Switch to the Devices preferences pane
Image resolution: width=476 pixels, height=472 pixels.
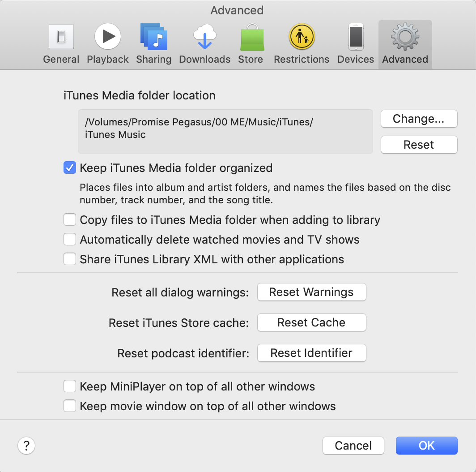pos(356,44)
